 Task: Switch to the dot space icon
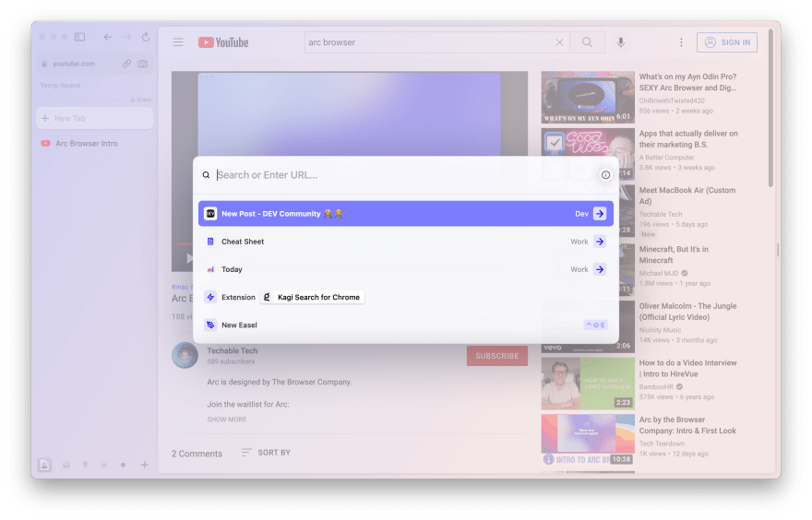click(124, 465)
